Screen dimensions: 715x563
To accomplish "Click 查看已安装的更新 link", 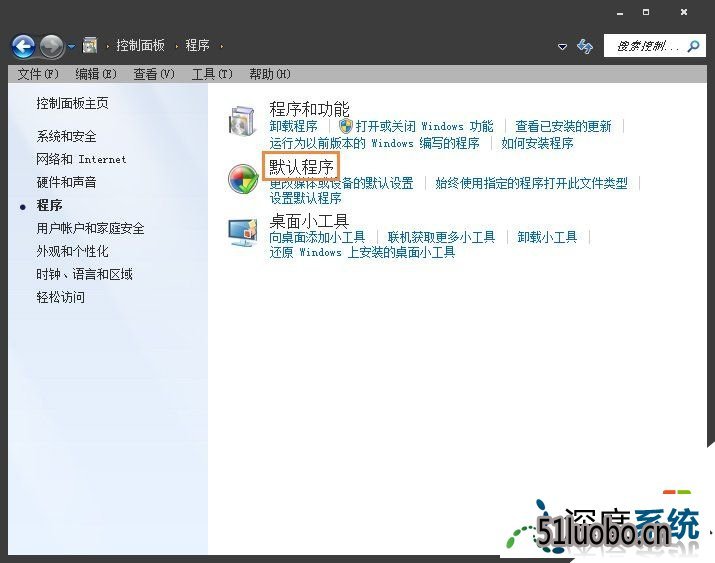I will click(563, 126).
